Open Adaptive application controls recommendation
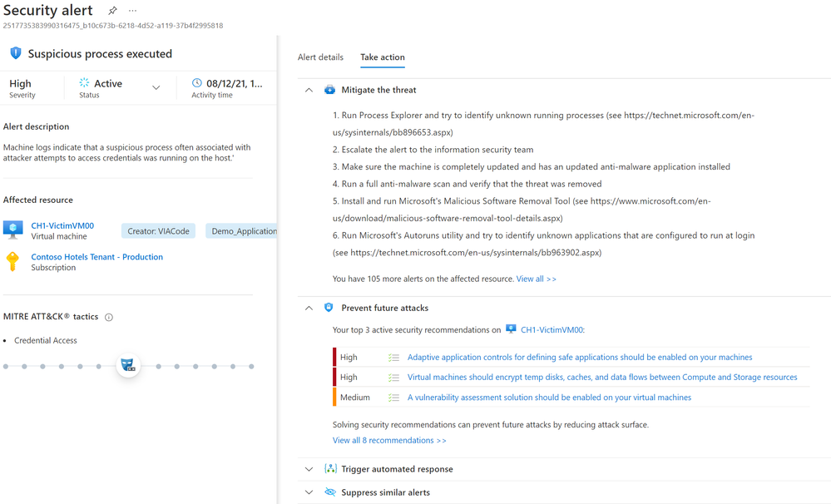This screenshot has height=504, width=831. (x=580, y=357)
